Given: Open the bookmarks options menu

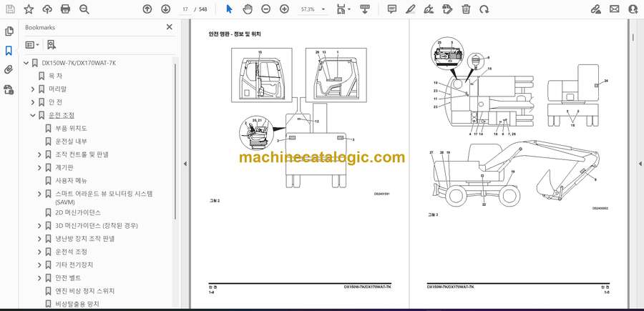Looking at the screenshot, I should (x=33, y=44).
